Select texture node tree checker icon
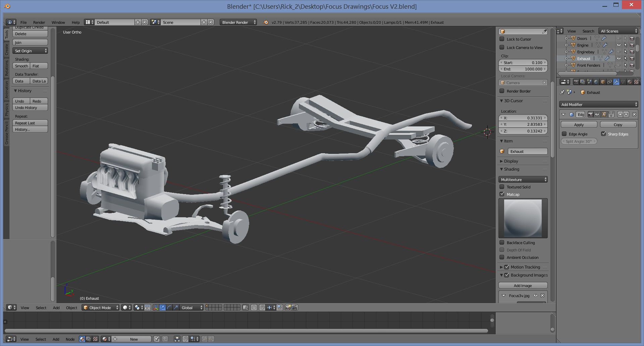The height and width of the screenshot is (346, 644). (95, 339)
